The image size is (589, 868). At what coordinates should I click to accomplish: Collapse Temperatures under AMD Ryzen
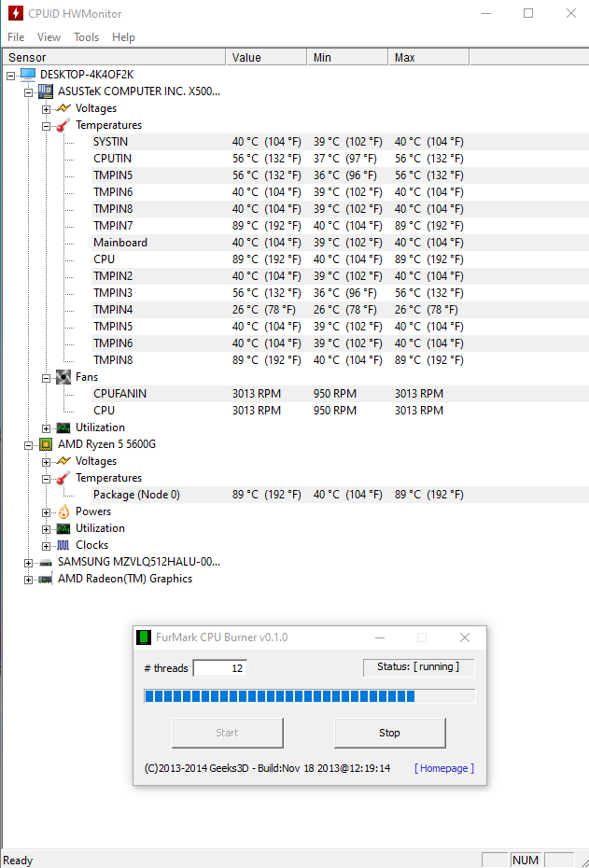[47, 479]
